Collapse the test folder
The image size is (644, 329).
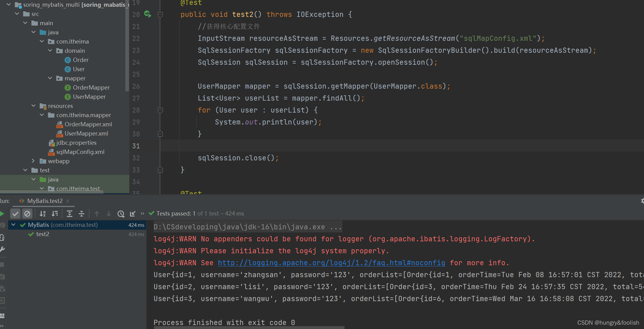coord(25,170)
